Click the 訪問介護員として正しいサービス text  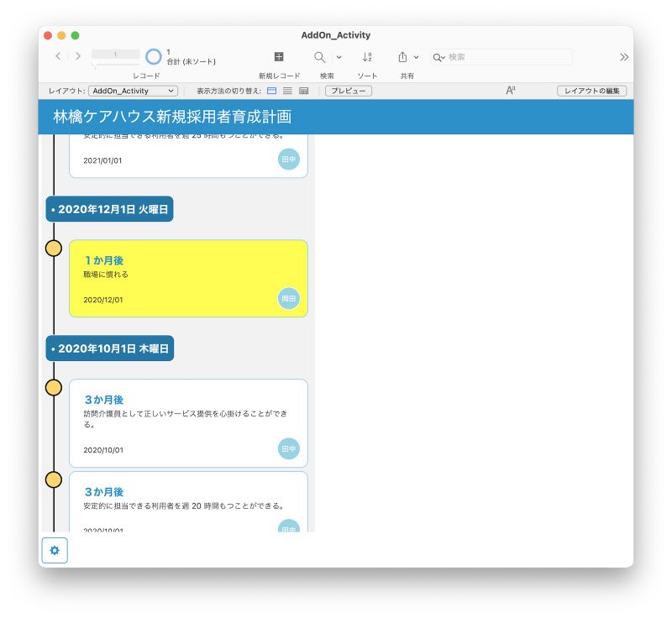185,419
